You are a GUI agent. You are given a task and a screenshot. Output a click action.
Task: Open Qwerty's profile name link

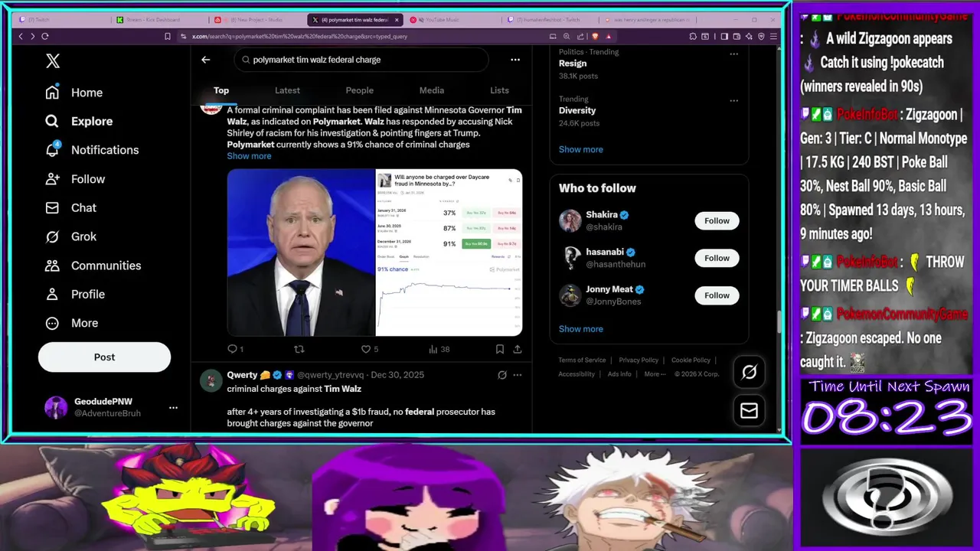tap(242, 375)
